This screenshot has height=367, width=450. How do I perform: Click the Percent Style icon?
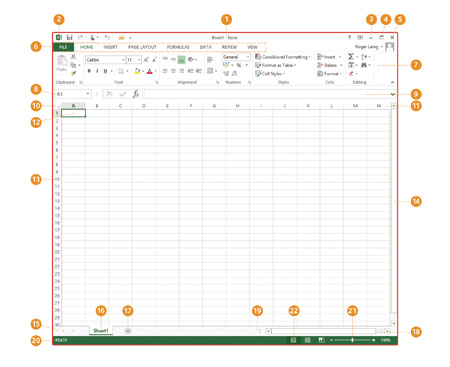239,65
